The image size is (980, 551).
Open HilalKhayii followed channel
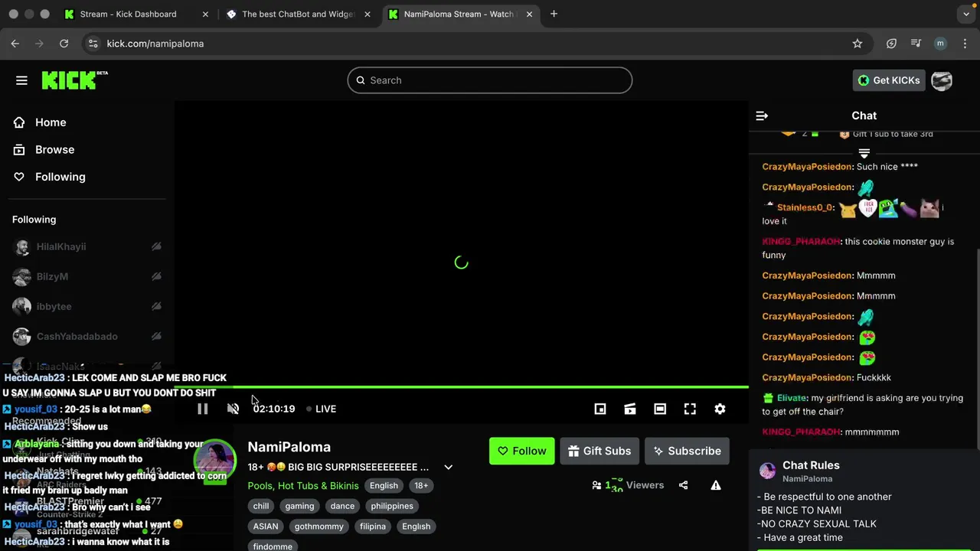[x=88, y=246]
